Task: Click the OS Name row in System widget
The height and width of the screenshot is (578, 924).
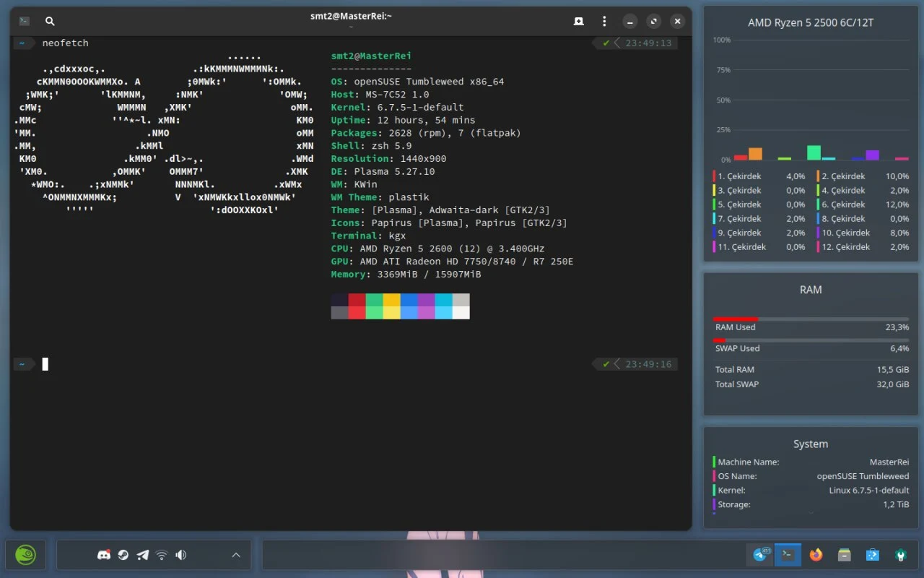Action: 811,476
